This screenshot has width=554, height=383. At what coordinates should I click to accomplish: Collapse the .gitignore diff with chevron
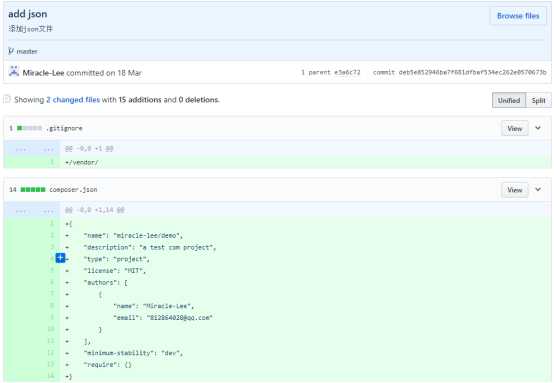(x=538, y=128)
